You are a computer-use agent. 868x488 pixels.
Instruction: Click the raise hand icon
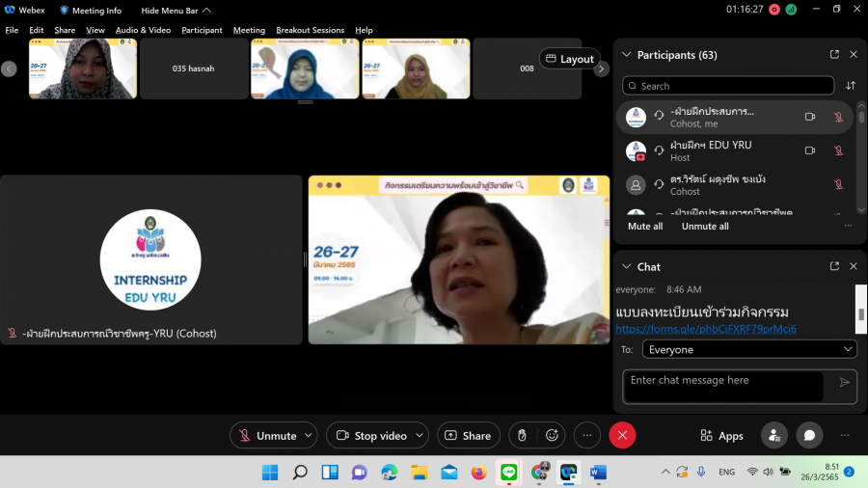(522, 436)
